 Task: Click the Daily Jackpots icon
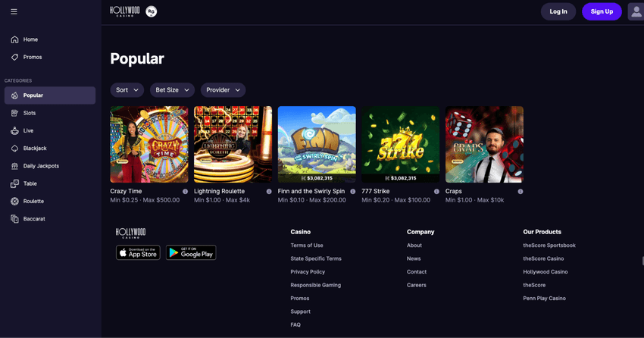tap(15, 166)
